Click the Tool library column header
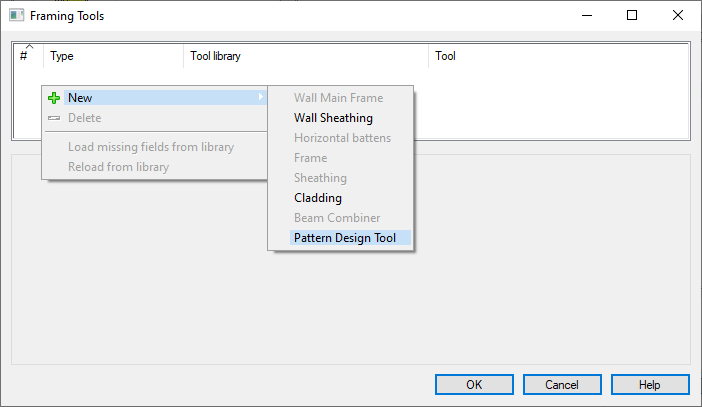The width and height of the screenshot is (702, 407). pos(304,56)
